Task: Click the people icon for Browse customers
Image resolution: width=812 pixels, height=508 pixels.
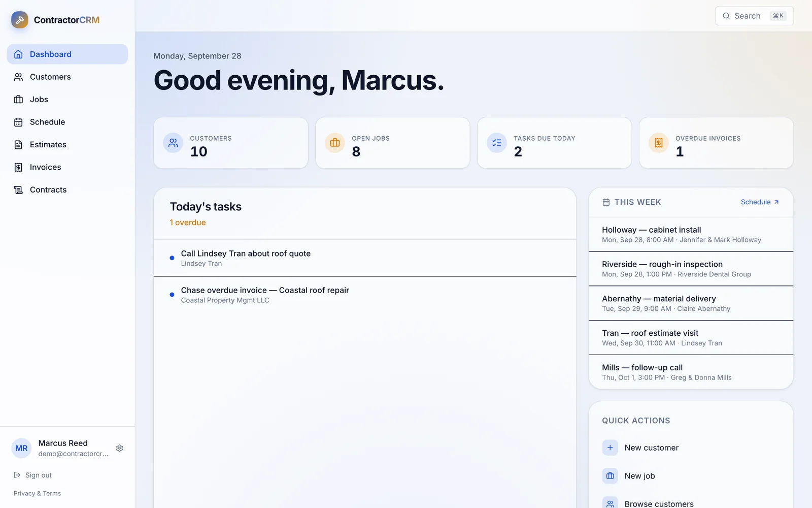Action: [x=610, y=503]
